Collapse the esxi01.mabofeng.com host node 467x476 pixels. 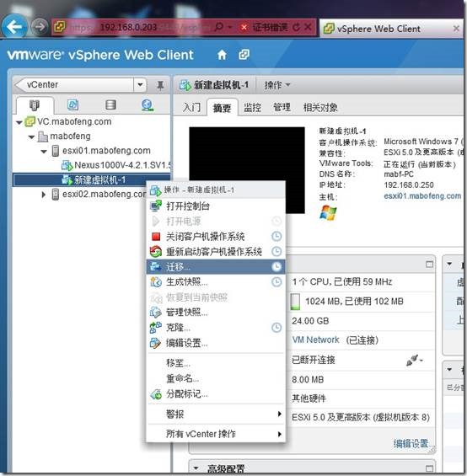pyautogui.click(x=44, y=152)
